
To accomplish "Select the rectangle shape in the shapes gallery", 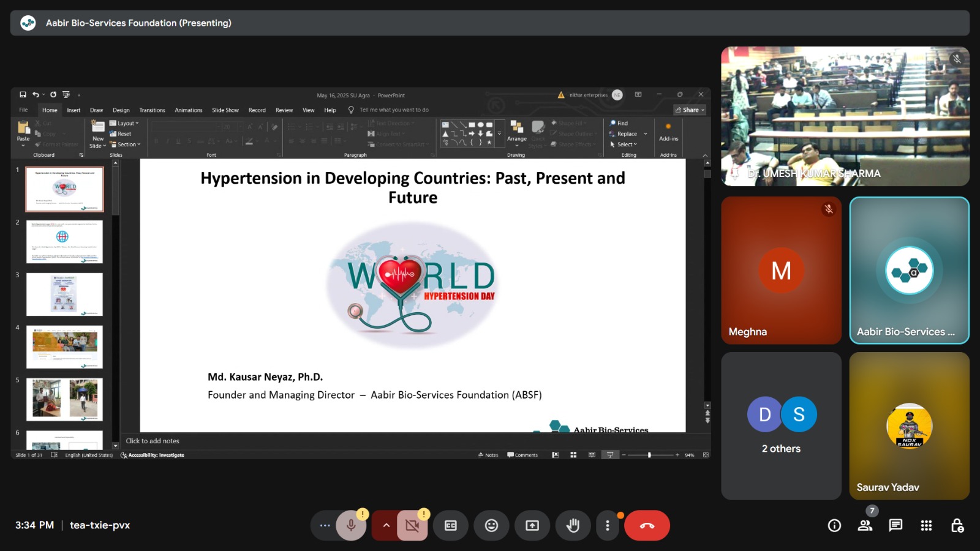I will click(x=472, y=124).
